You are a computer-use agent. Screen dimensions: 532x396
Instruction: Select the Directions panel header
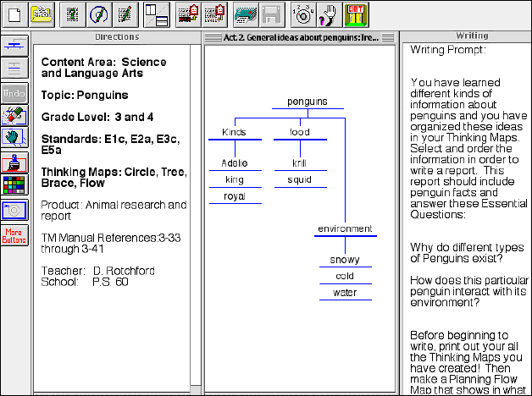click(118, 37)
